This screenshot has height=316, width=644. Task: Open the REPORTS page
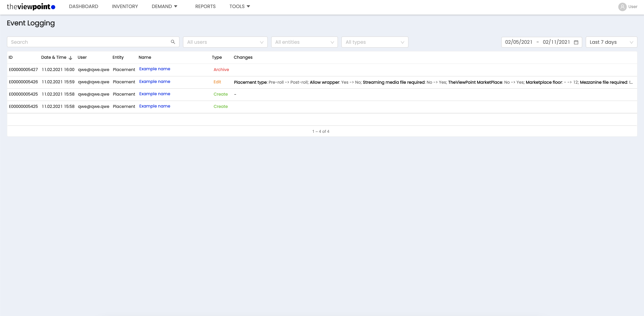pyautogui.click(x=205, y=7)
